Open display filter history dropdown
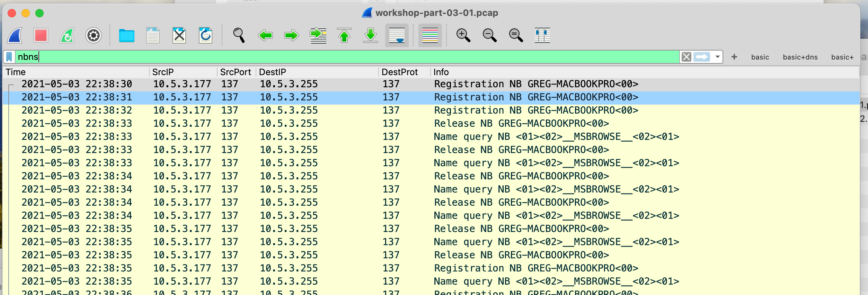868x295 pixels. click(x=717, y=57)
